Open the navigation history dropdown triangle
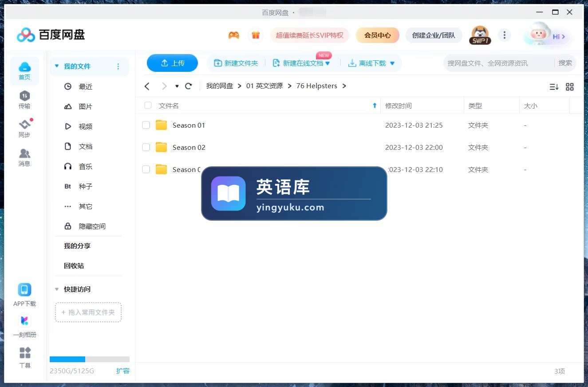The width and height of the screenshot is (588, 387). (177, 86)
